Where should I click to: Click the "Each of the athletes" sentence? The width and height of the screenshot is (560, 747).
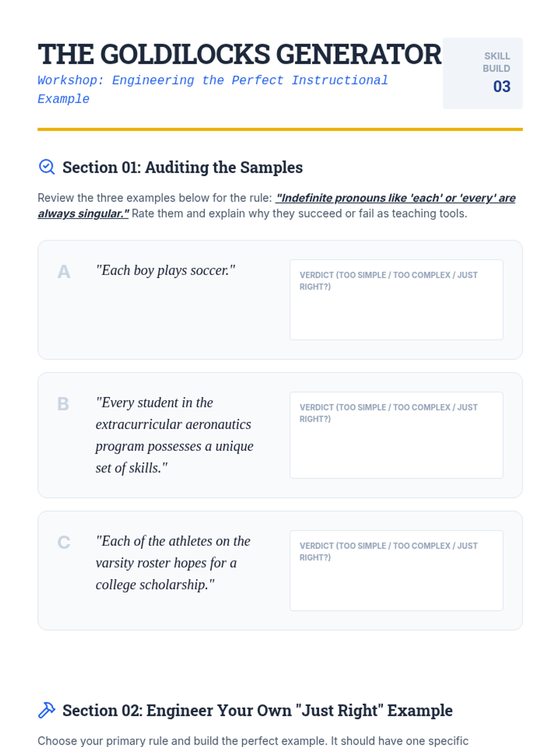(173, 563)
